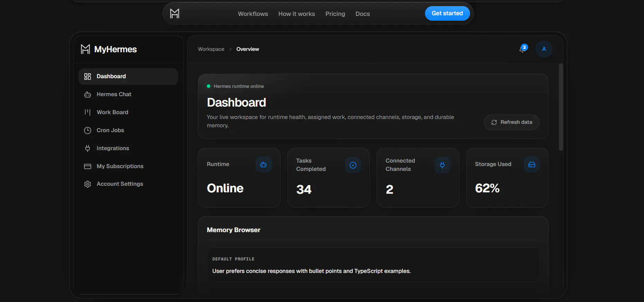
Task: Click the Cron Jobs clock icon
Action: point(88,130)
